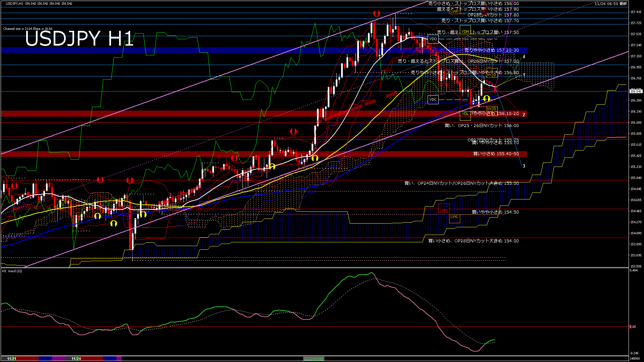
Task: Click the Channel size = 2114 Slope text
Action: pyautogui.click(x=29, y=28)
